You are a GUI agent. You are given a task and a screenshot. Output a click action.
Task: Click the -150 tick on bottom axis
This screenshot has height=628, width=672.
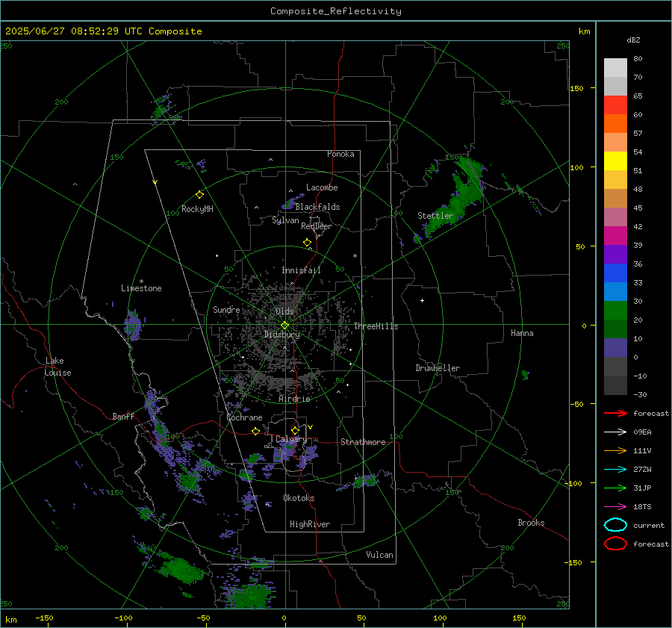coord(44,618)
